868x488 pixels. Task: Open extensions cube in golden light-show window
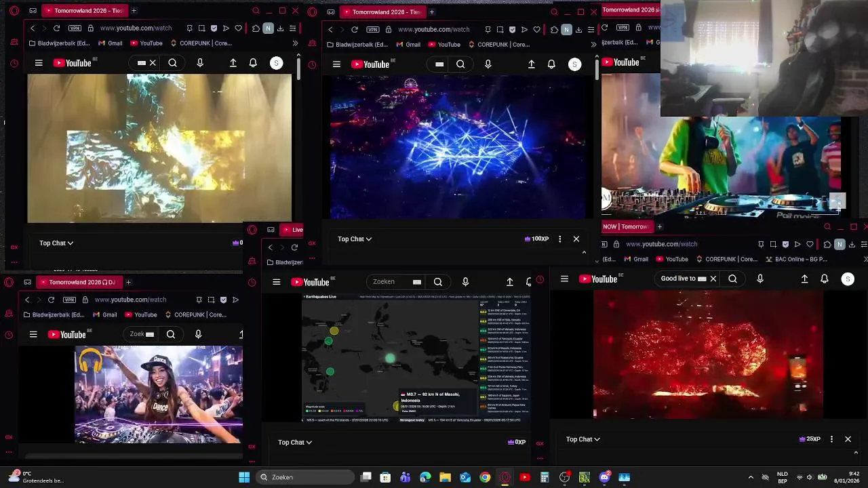click(256, 28)
